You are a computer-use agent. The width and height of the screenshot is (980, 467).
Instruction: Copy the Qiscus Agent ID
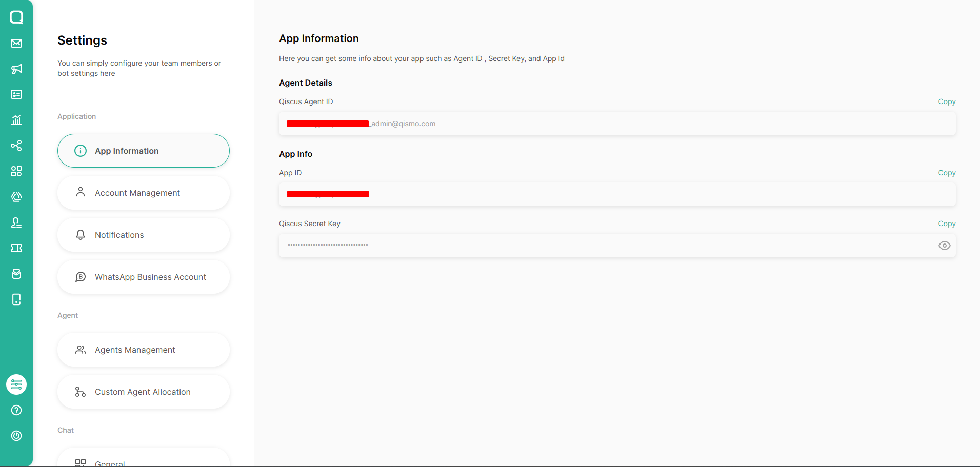coord(947,101)
